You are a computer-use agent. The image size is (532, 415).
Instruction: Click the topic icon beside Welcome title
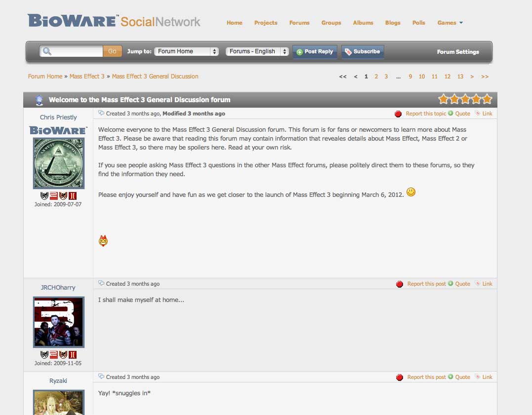click(40, 100)
